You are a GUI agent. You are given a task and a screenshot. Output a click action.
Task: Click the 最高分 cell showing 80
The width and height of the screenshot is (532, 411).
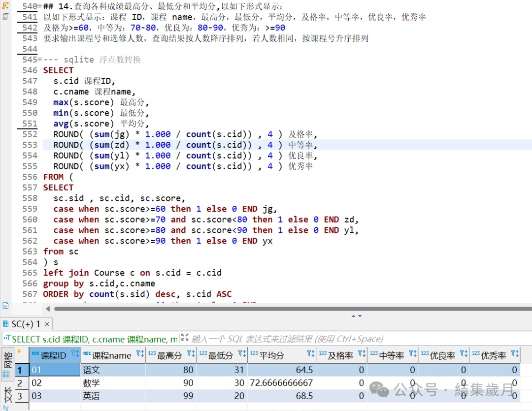[170, 370]
